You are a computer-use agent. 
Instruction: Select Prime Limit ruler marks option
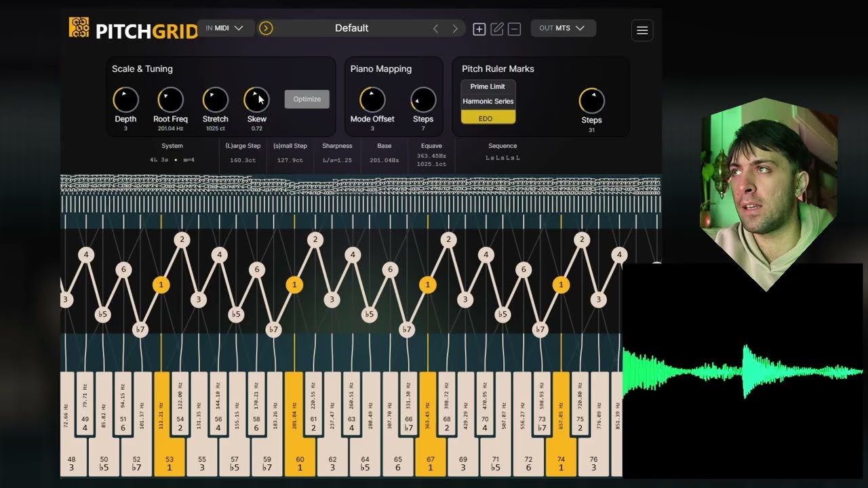point(488,87)
